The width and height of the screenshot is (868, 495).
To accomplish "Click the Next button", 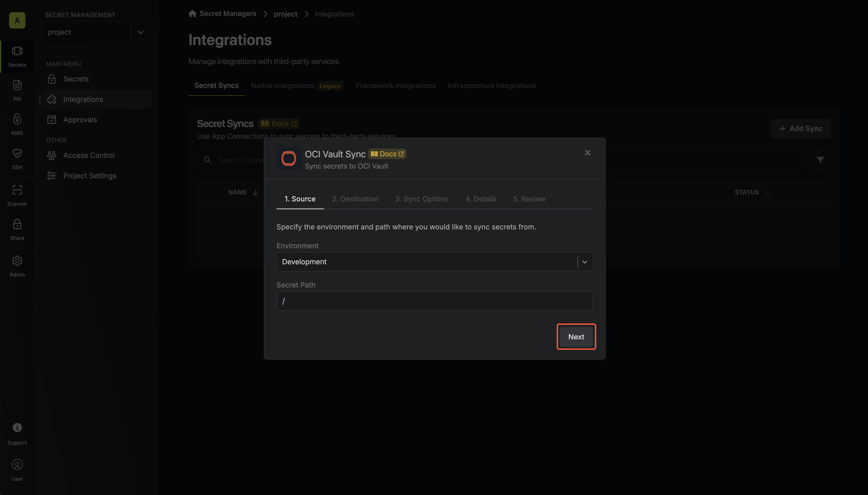I will [576, 337].
